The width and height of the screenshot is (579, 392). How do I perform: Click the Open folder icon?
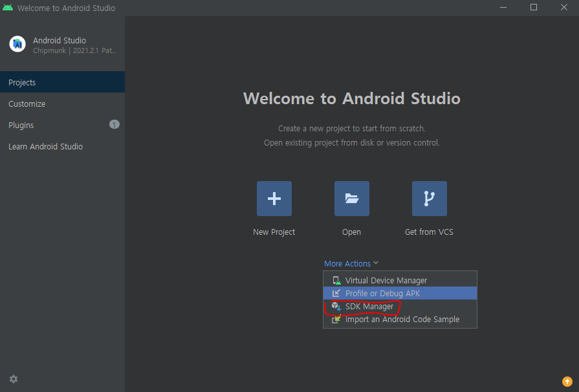click(x=351, y=199)
